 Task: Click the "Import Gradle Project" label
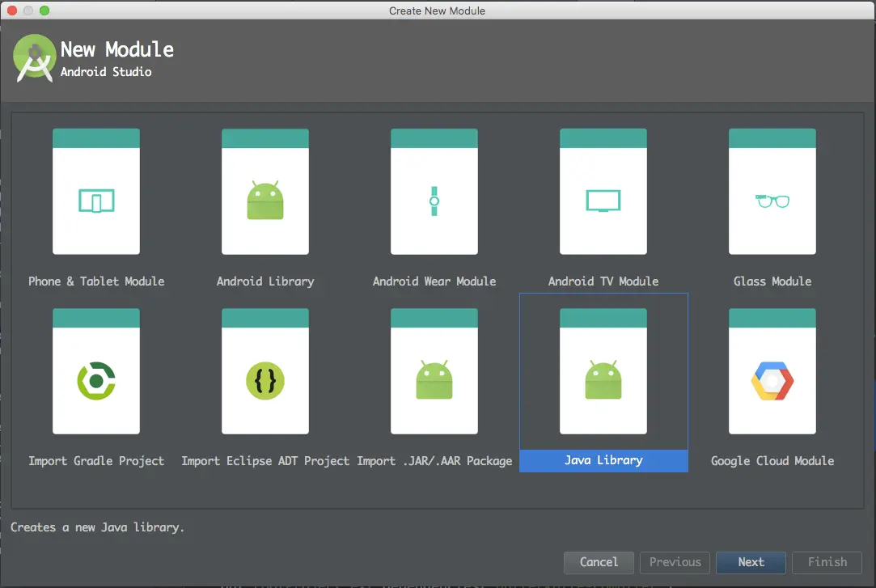(96, 461)
